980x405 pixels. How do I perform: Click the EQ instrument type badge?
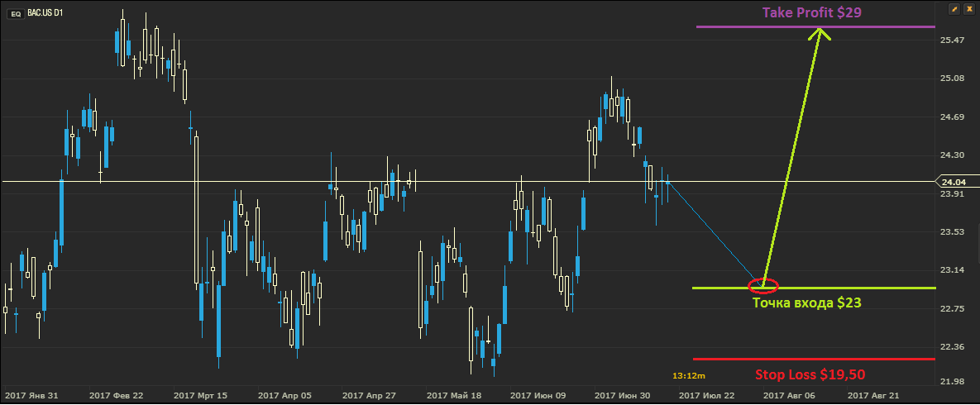click(x=15, y=14)
